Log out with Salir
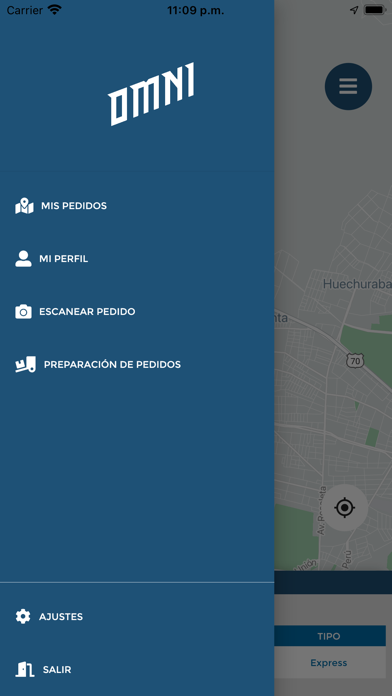The width and height of the screenshot is (392, 696). pos(57,669)
